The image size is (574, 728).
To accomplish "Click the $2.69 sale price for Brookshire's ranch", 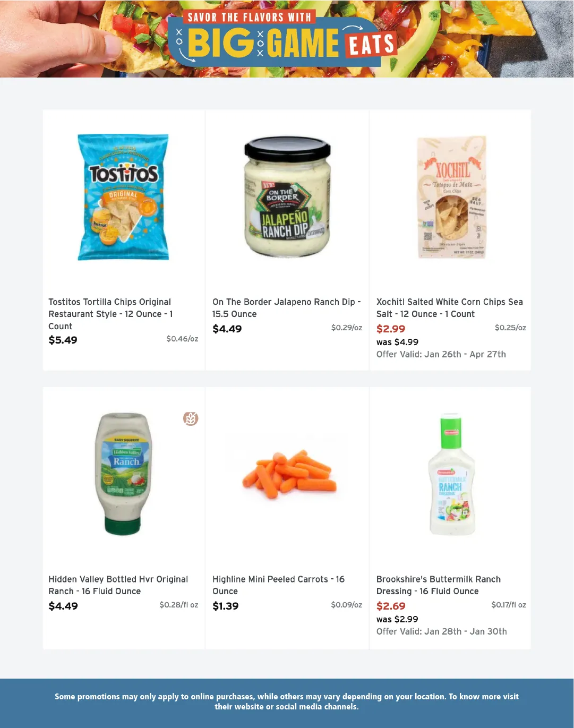I will coord(391,606).
